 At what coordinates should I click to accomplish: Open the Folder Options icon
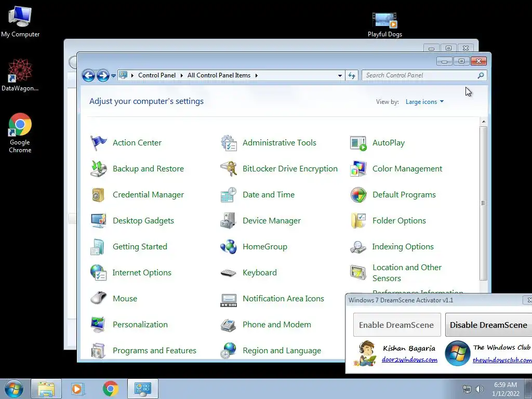tap(358, 220)
